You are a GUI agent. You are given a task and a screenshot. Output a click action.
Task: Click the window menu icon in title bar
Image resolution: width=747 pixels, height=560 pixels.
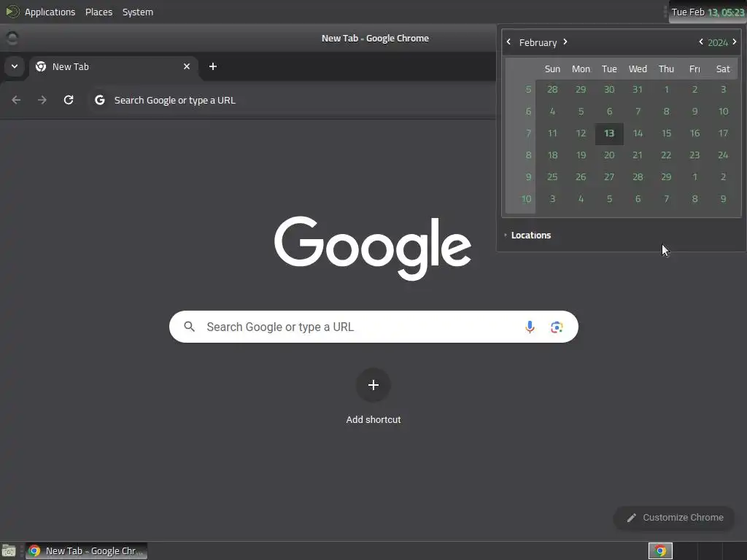coord(12,38)
